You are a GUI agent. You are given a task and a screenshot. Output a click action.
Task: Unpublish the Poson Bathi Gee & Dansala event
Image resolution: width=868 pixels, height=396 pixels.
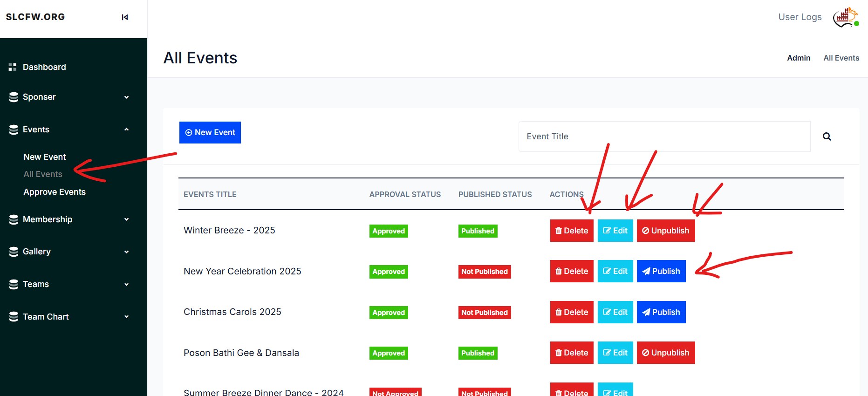[x=666, y=353]
